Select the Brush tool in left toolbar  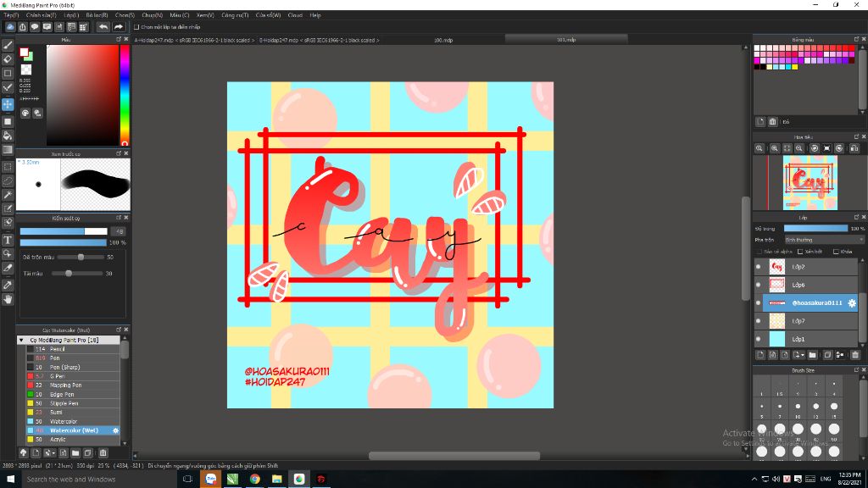point(8,46)
